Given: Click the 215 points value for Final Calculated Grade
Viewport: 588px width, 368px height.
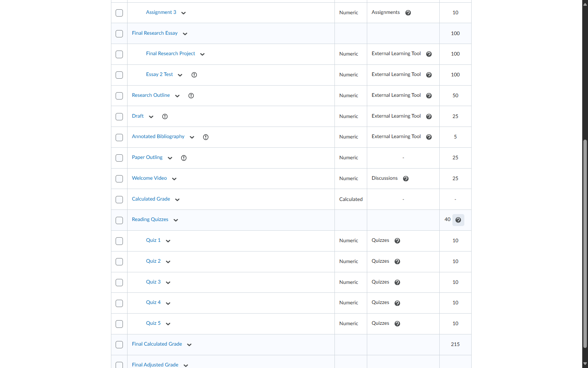Looking at the screenshot, I should pos(455,344).
